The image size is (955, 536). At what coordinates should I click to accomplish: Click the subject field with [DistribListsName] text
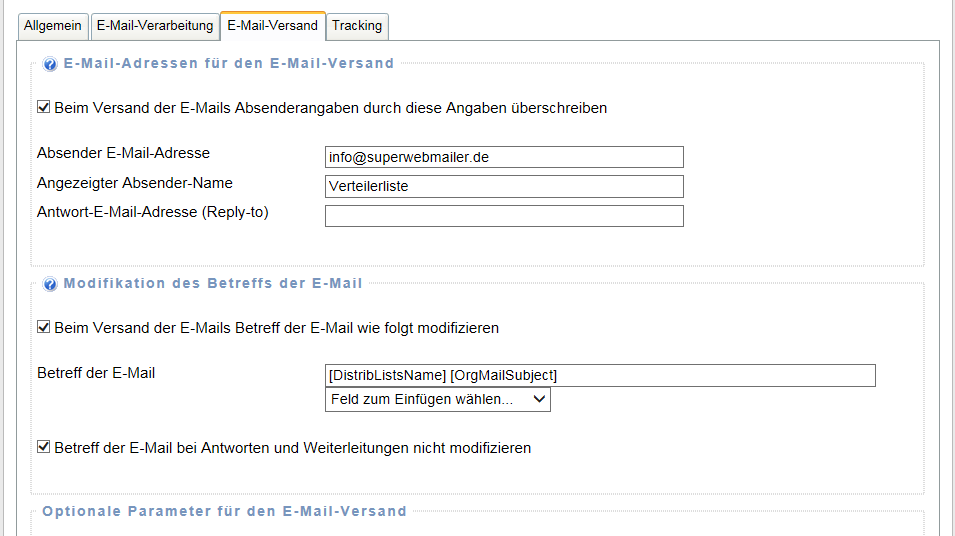tap(600, 375)
